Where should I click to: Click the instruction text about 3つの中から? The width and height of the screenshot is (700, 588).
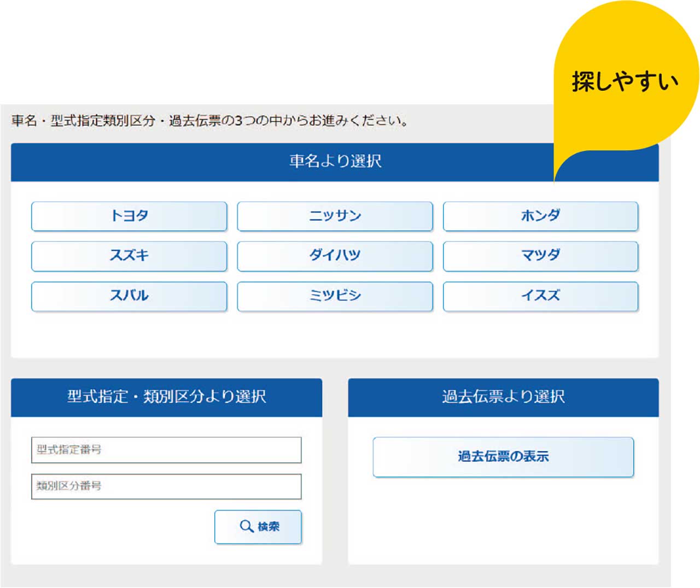pos(210,120)
